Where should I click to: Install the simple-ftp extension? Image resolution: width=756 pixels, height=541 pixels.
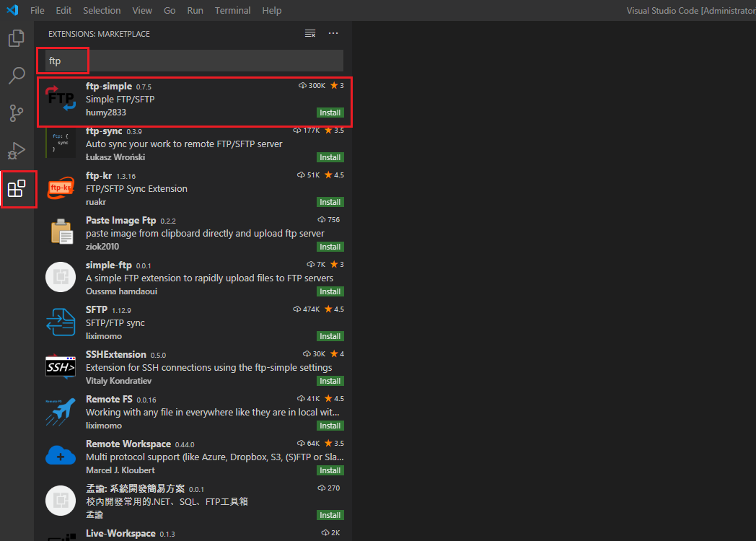pos(330,291)
